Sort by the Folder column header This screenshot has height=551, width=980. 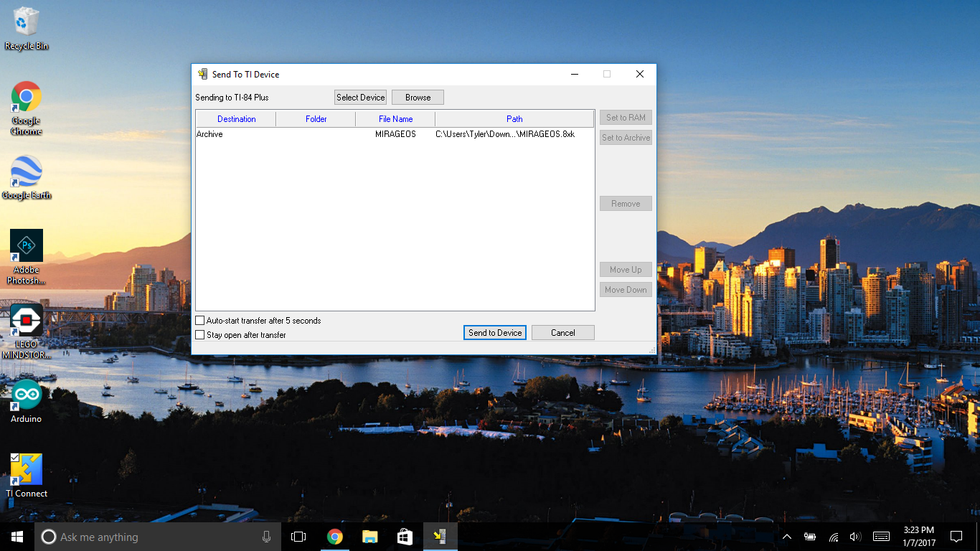click(316, 119)
